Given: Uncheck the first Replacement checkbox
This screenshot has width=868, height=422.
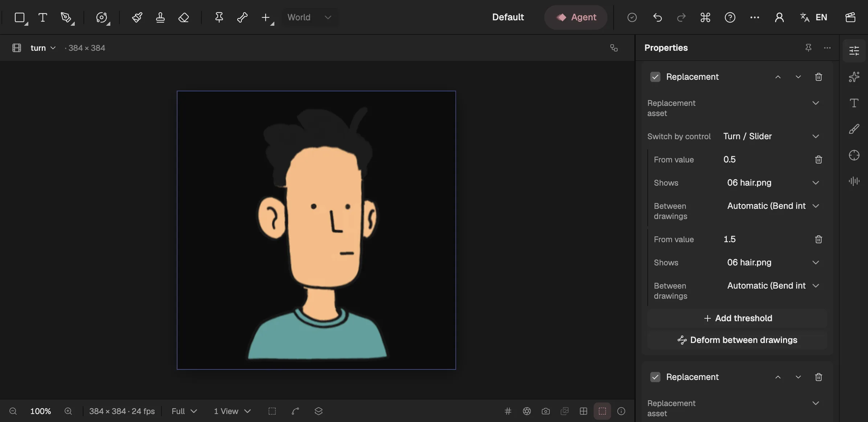Looking at the screenshot, I should [655, 77].
